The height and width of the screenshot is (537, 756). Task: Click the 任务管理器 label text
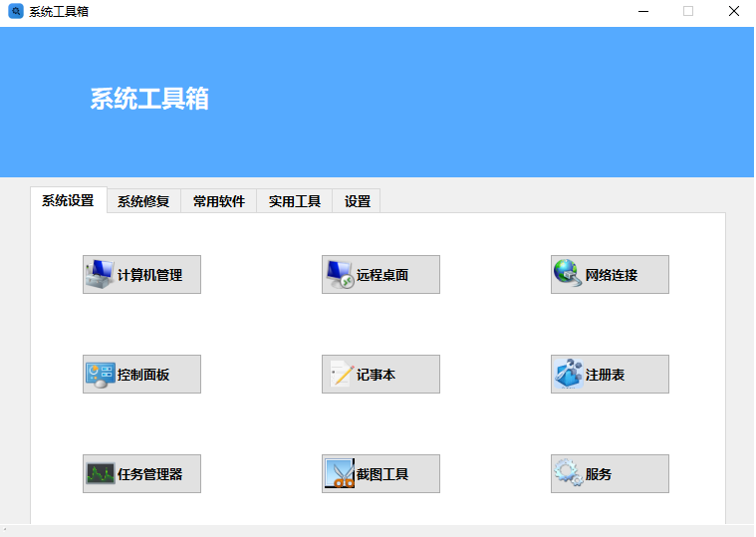150,474
